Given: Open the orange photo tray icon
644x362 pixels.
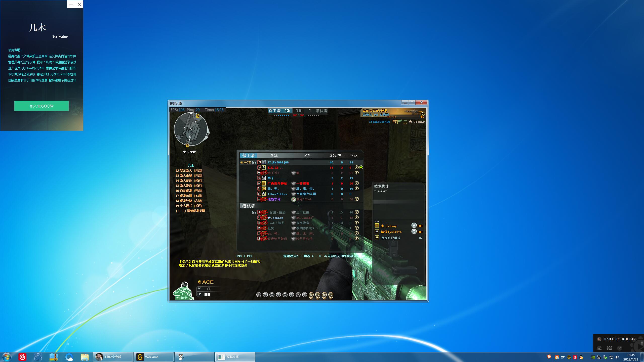Looking at the screenshot, I should 557,357.
